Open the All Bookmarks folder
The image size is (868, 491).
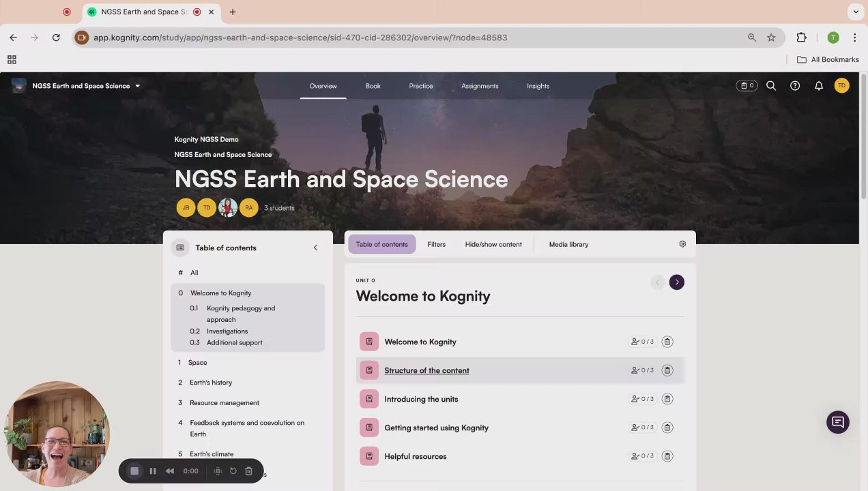(828, 59)
